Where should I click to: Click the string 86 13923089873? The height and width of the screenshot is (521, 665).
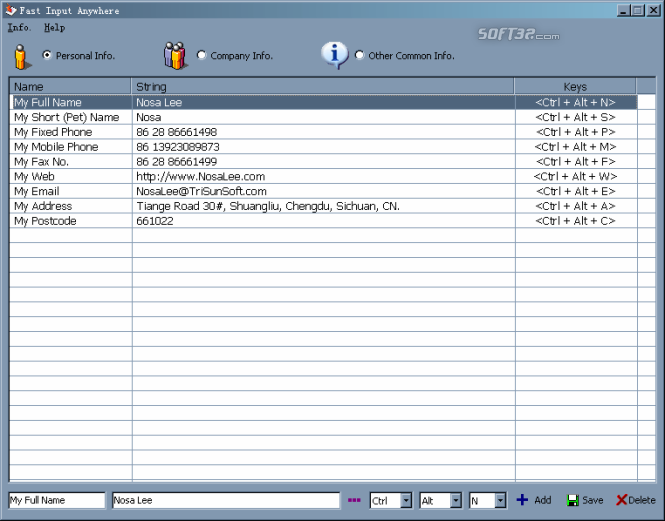(x=178, y=147)
